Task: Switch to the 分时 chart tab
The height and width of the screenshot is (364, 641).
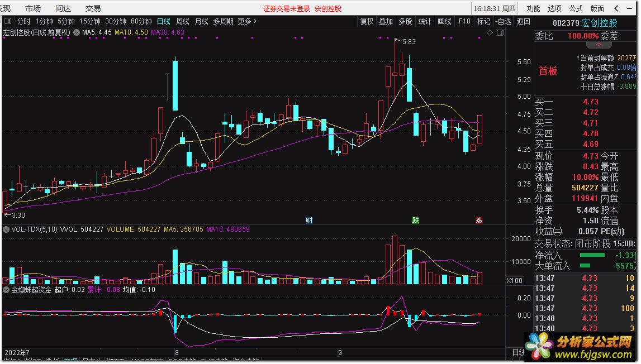Action: (23, 21)
